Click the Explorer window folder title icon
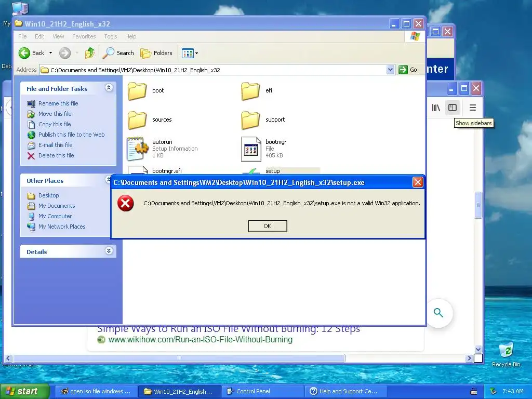The image size is (532, 399). tap(19, 24)
